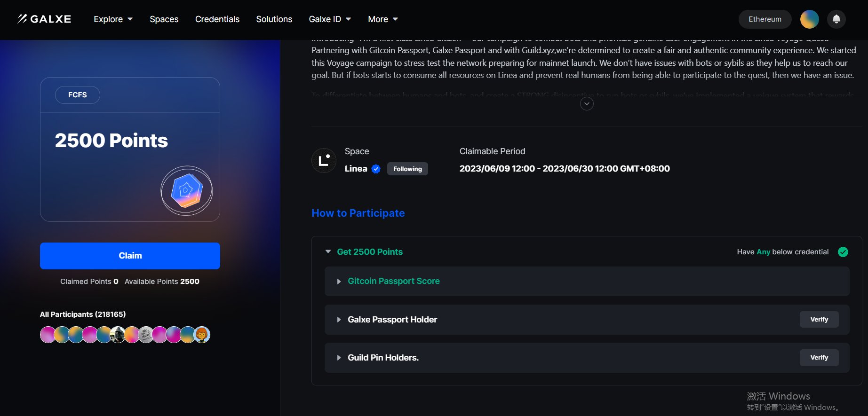The height and width of the screenshot is (416, 868).
Task: Open Credentials page
Action: click(x=217, y=19)
